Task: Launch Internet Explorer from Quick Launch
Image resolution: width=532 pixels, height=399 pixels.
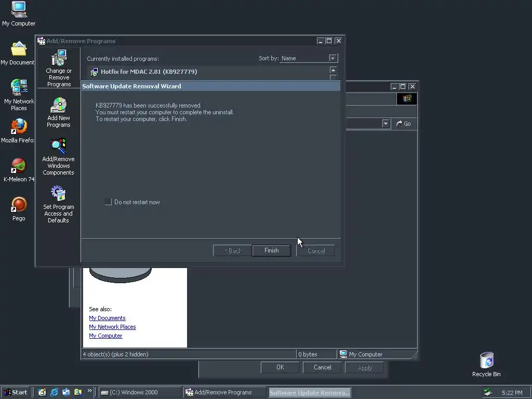Action: (54, 392)
